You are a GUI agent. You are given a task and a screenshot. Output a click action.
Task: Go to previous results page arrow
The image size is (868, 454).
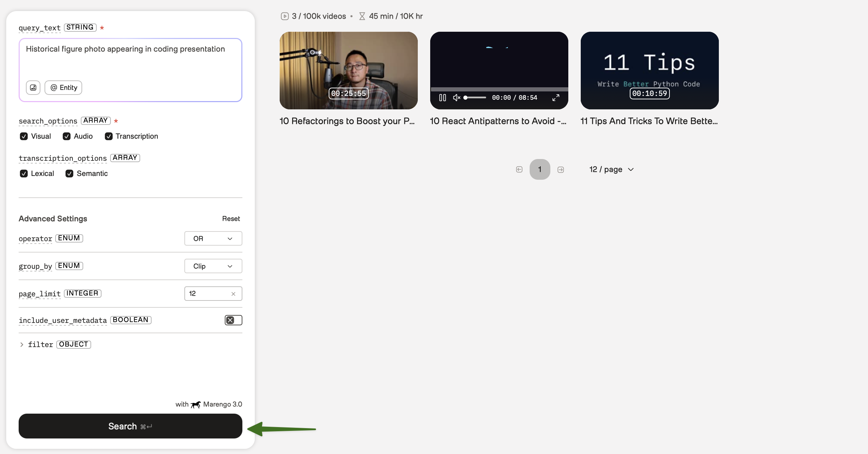point(519,169)
